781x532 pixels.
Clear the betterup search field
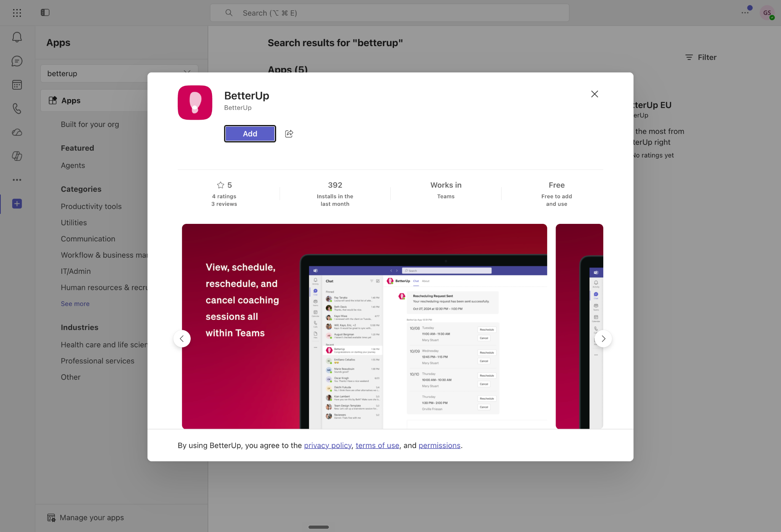click(x=187, y=73)
